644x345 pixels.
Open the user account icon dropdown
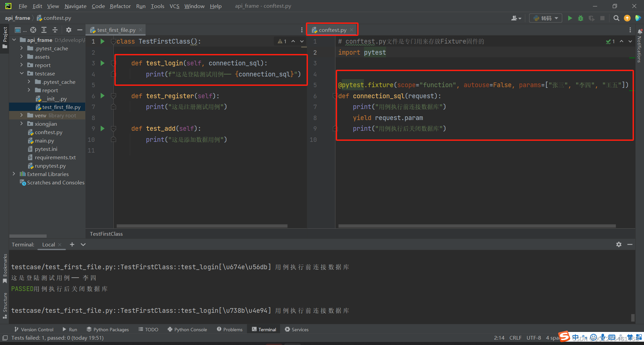pyautogui.click(x=516, y=18)
